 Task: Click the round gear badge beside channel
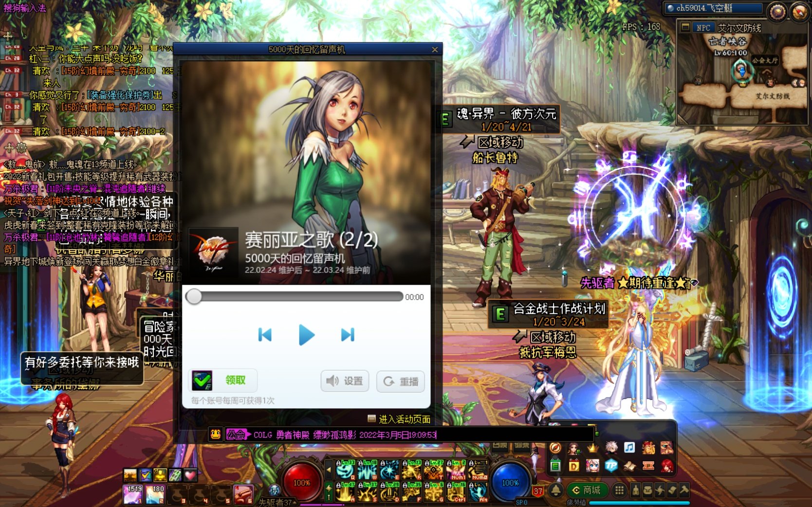(777, 11)
